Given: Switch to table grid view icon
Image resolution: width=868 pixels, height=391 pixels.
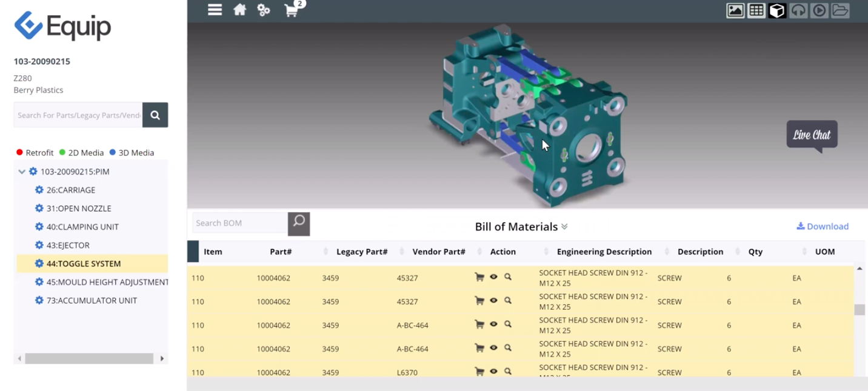Looking at the screenshot, I should click(756, 10).
